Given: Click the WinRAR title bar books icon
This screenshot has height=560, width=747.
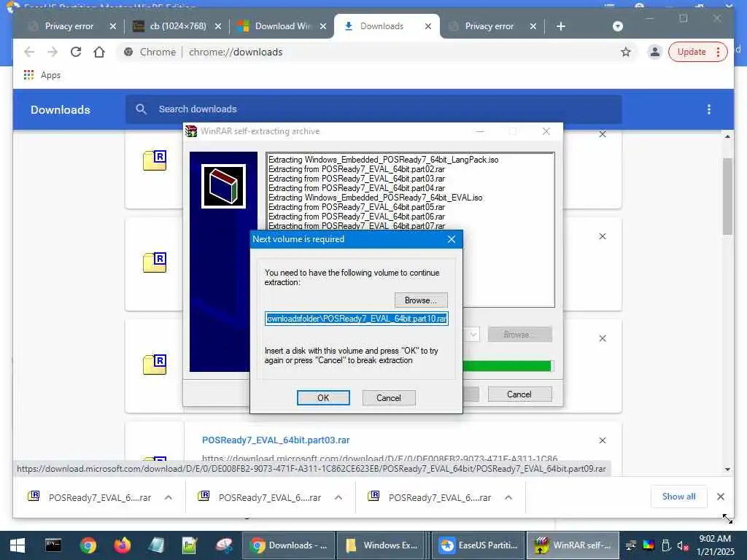Looking at the screenshot, I should coord(191,131).
